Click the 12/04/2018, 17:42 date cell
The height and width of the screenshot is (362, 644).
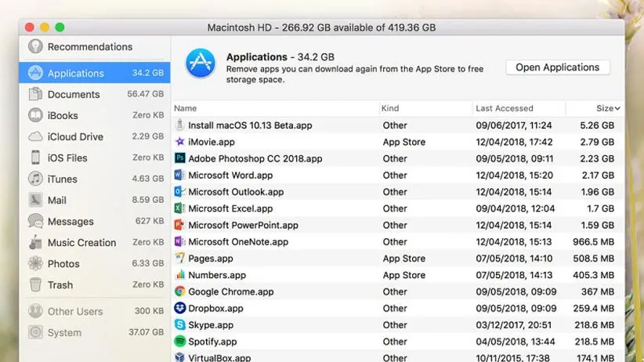point(514,142)
